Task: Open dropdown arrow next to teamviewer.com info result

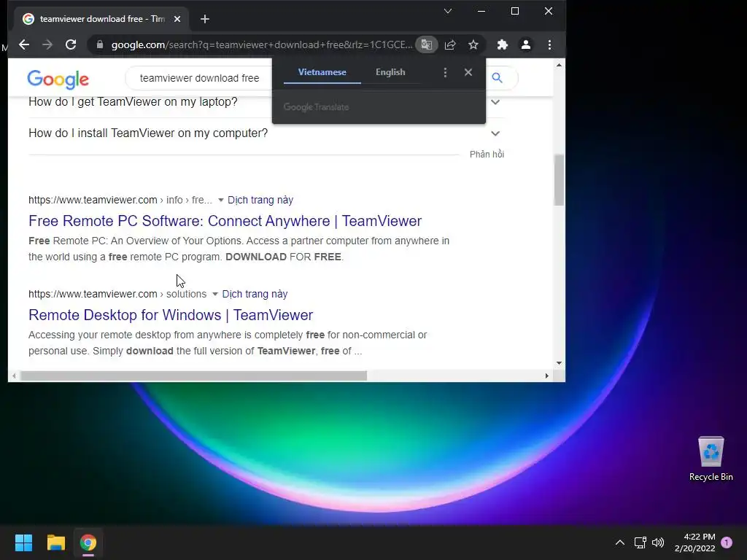Action: coord(220,200)
